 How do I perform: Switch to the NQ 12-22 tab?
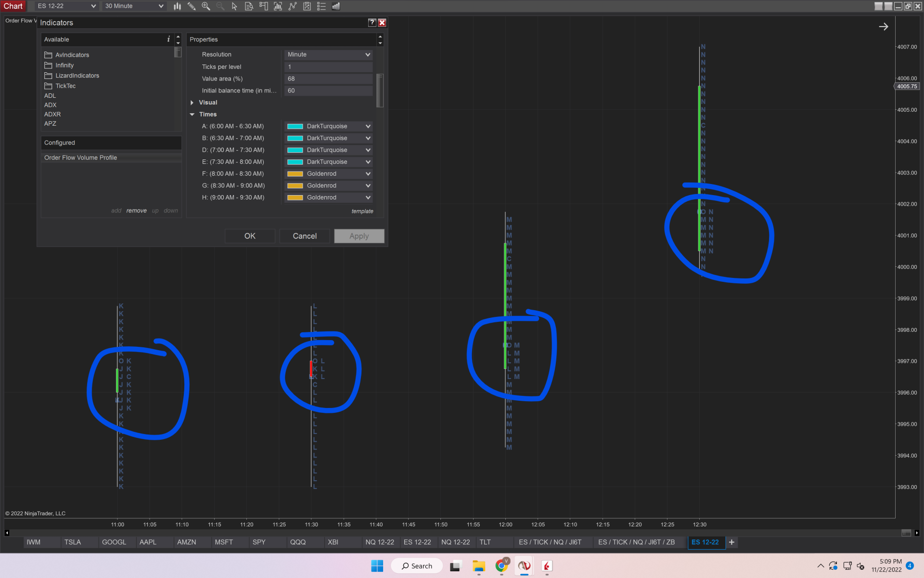pyautogui.click(x=379, y=542)
